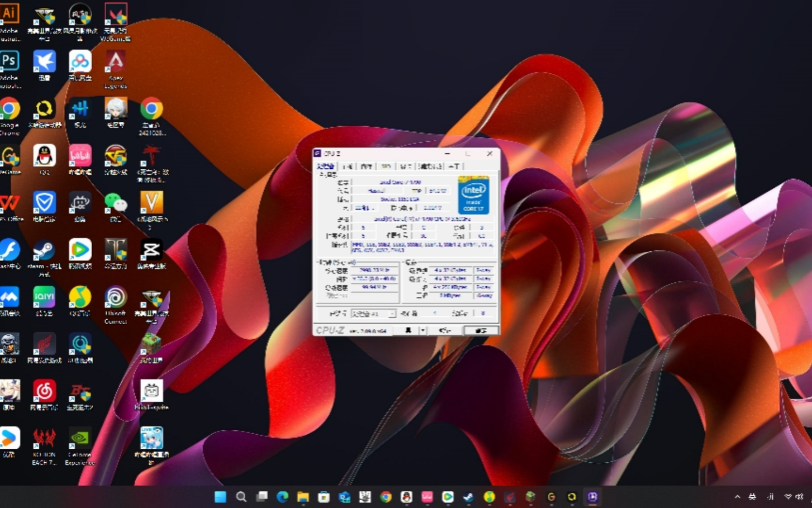Click the Tools (工具) button in CPU-Z
This screenshot has height=508, width=812.
pos(407,330)
